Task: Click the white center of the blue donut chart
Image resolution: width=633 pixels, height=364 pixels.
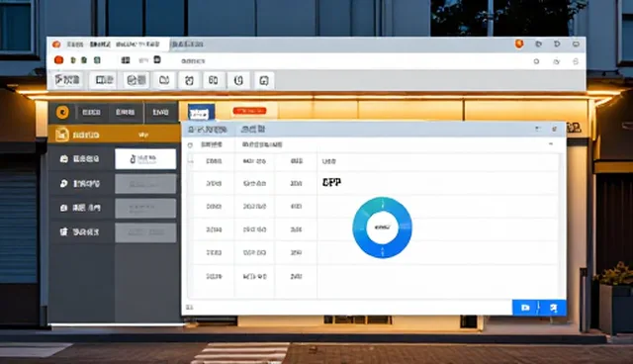Action: click(383, 227)
